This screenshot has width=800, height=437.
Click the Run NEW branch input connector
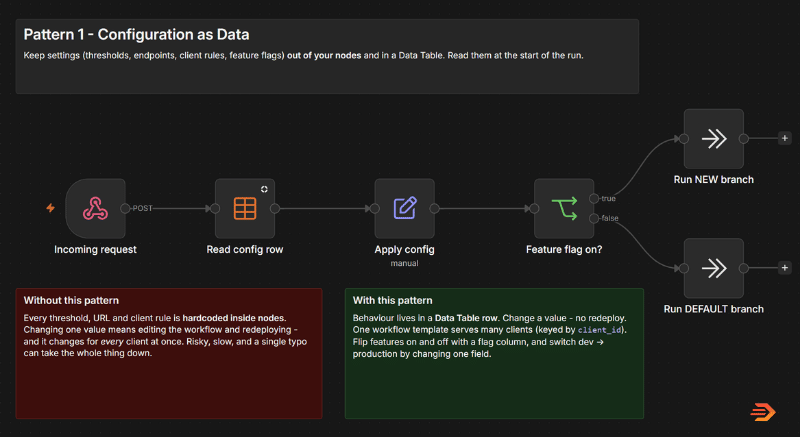coord(684,138)
